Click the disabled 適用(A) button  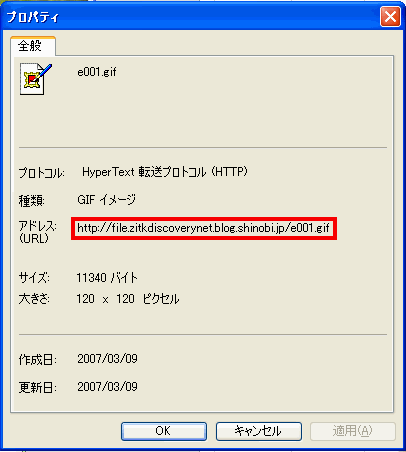coord(353,431)
